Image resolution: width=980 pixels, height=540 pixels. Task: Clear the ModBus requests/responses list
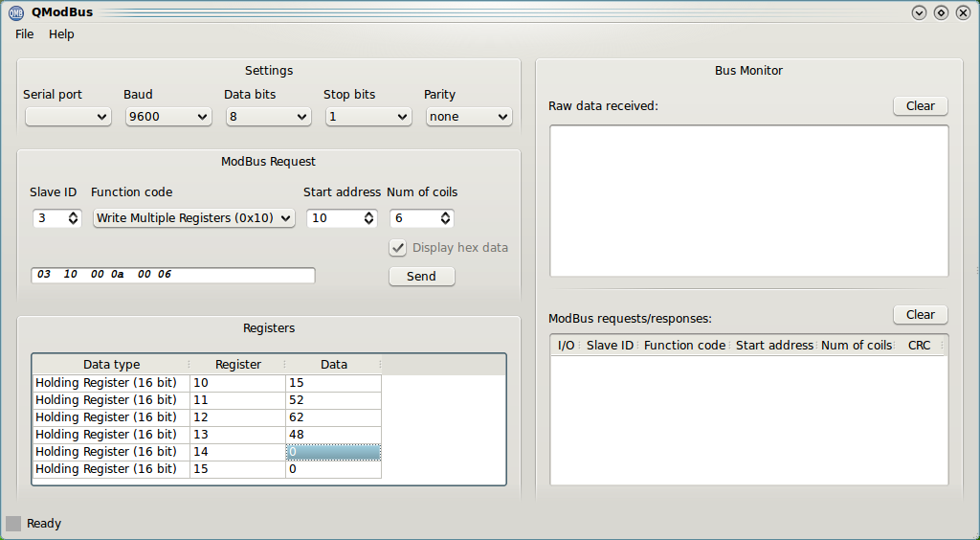tap(920, 315)
